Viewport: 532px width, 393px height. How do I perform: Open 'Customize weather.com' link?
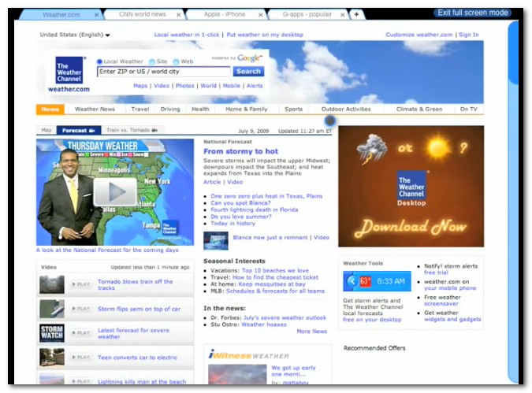coord(419,35)
